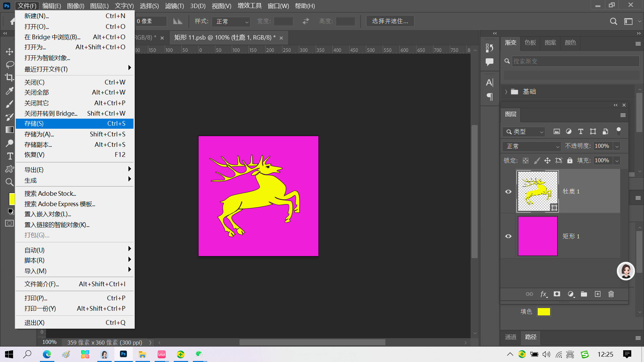The width and height of the screenshot is (644, 362).
Task: Hide the 矩形 1 layer
Action: coord(508,236)
